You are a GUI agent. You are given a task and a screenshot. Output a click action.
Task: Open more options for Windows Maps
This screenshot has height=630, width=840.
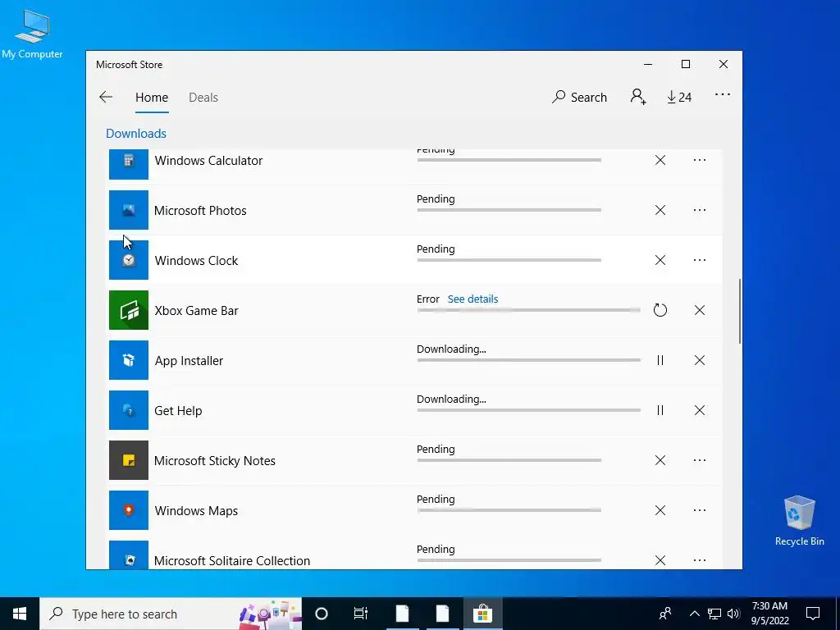click(700, 510)
